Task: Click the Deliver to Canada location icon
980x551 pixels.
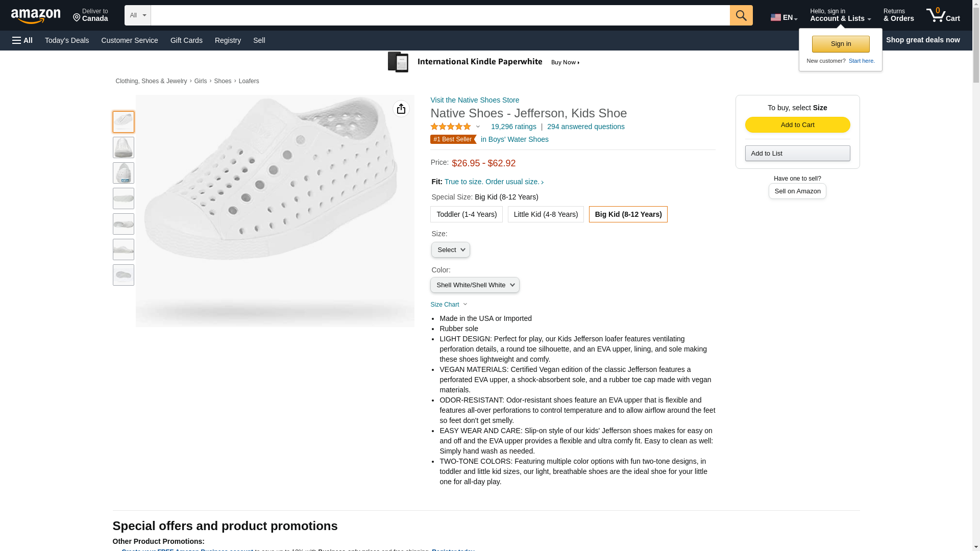Action: 77,18
